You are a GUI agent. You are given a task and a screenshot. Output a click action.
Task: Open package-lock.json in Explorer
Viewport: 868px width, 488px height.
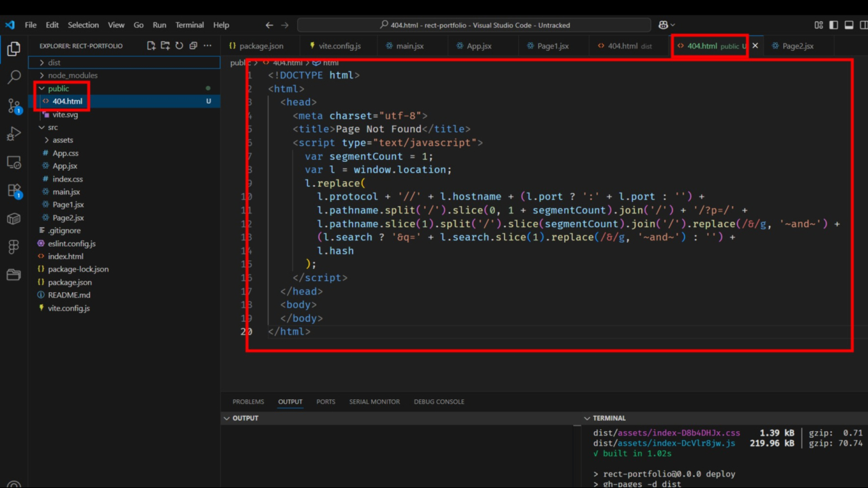[124, 269]
